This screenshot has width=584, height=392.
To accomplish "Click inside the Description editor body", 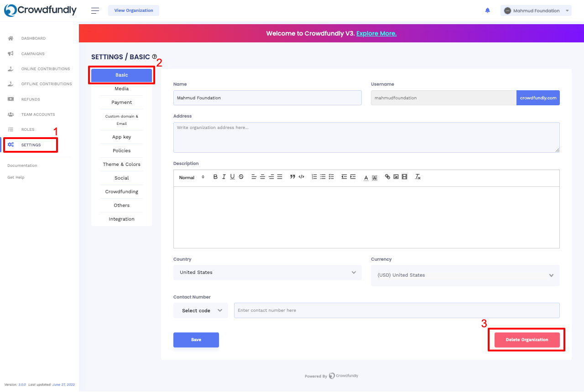I will tap(366, 217).
